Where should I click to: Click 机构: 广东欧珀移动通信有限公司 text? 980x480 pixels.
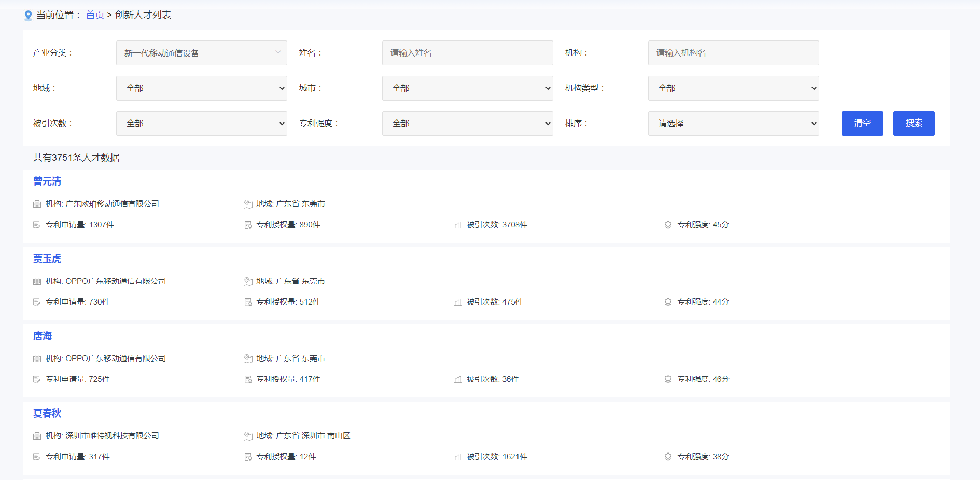[x=102, y=204]
